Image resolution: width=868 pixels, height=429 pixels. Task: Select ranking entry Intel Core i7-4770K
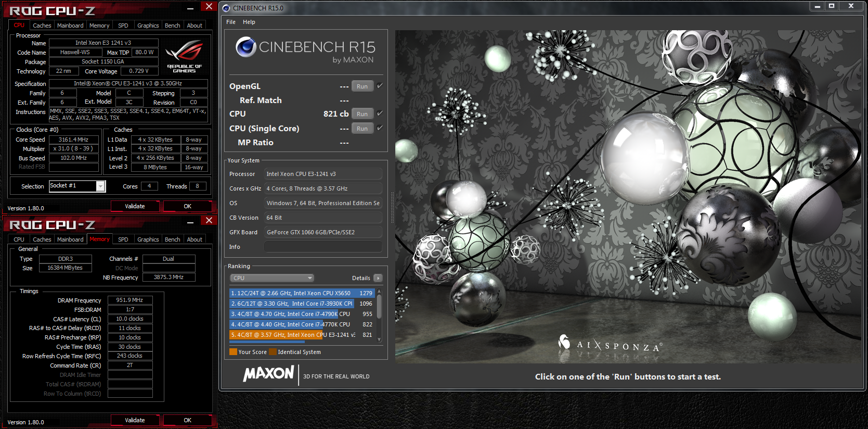coord(302,324)
